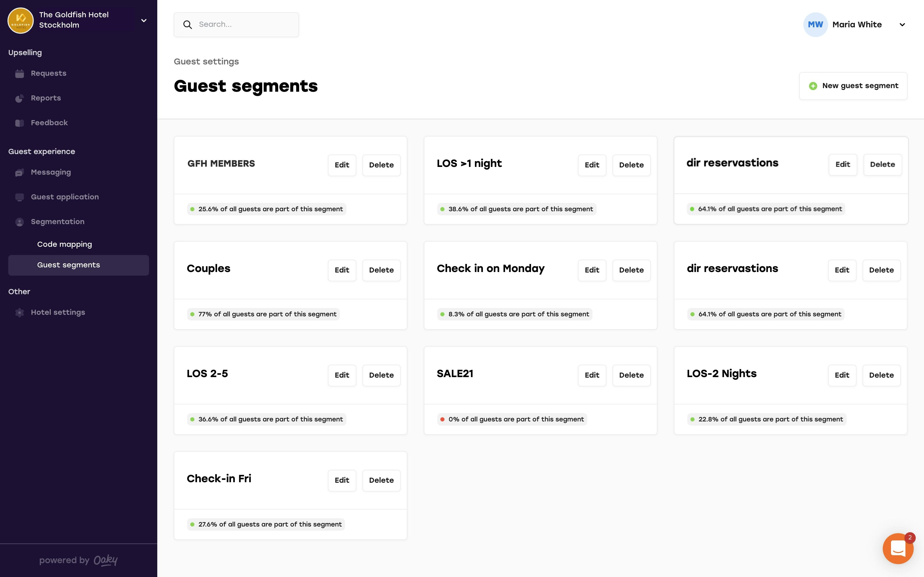This screenshot has height=577, width=924.
Task: Open the Maria White account dropdown
Action: tap(902, 25)
